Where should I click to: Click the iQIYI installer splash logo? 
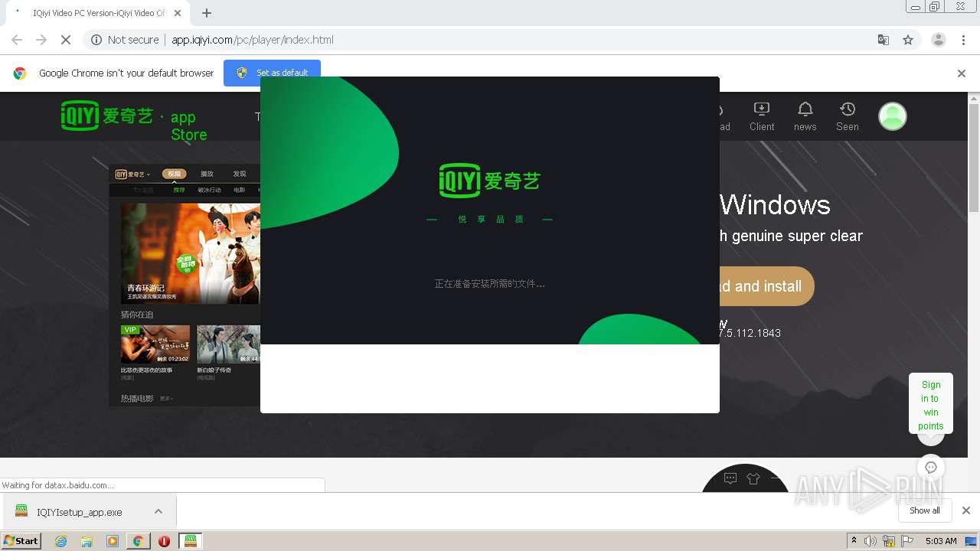click(x=490, y=181)
